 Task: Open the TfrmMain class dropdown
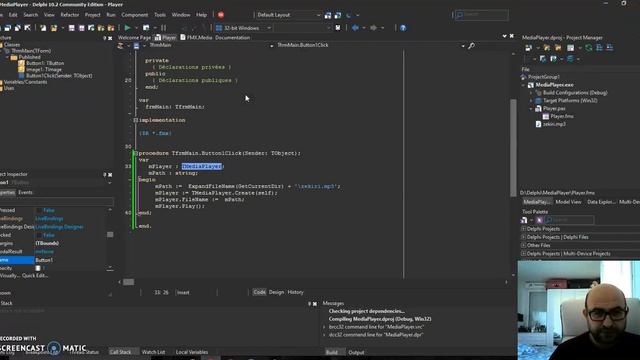(x=271, y=46)
